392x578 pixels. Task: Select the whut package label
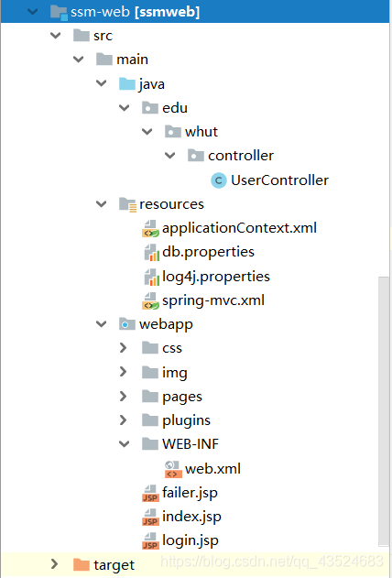pos(201,132)
